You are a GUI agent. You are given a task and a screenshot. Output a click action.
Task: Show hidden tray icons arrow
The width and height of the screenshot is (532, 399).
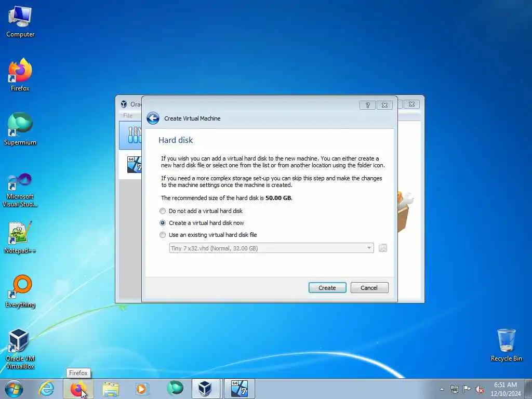[442, 389]
